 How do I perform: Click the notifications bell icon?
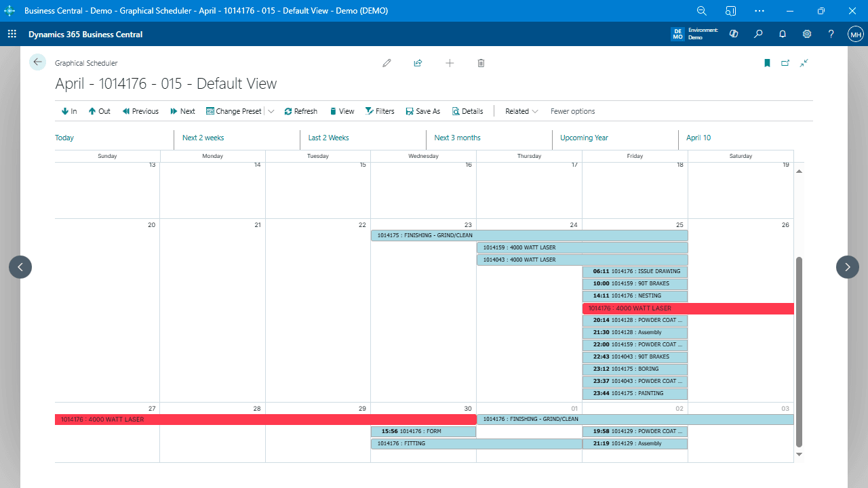pos(783,34)
